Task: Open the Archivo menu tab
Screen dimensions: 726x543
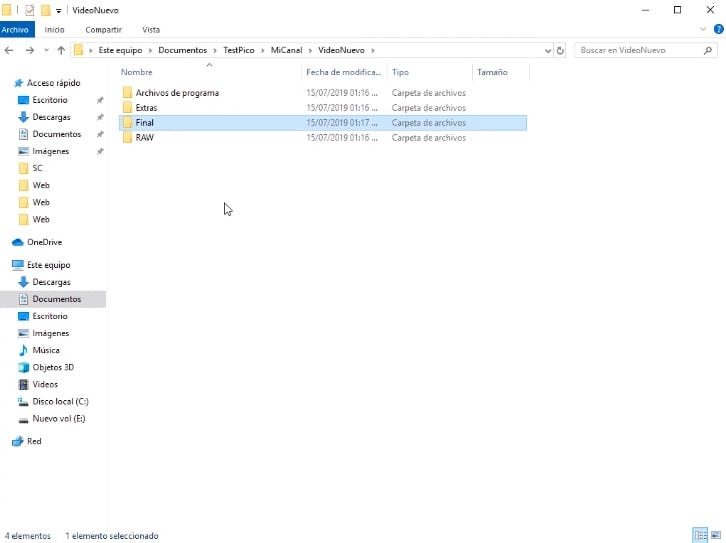Action: pos(15,30)
